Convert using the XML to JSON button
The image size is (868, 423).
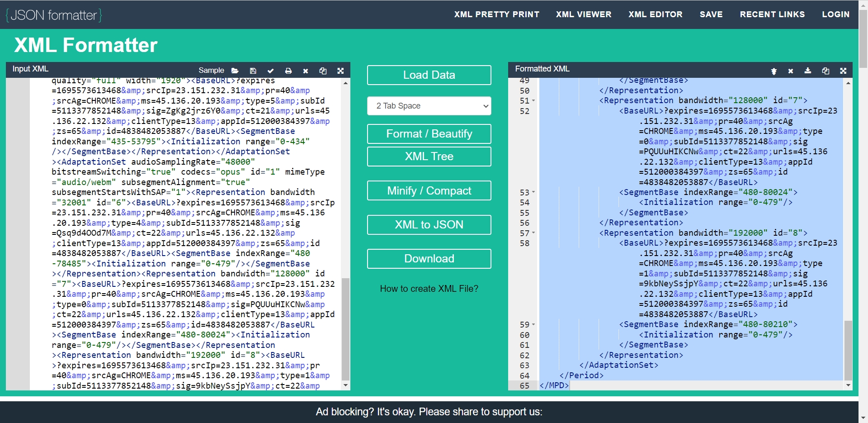(429, 225)
